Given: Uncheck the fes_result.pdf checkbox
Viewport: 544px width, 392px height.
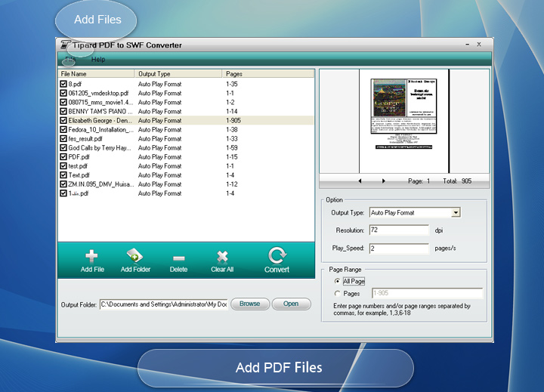Looking at the screenshot, I should [x=63, y=139].
